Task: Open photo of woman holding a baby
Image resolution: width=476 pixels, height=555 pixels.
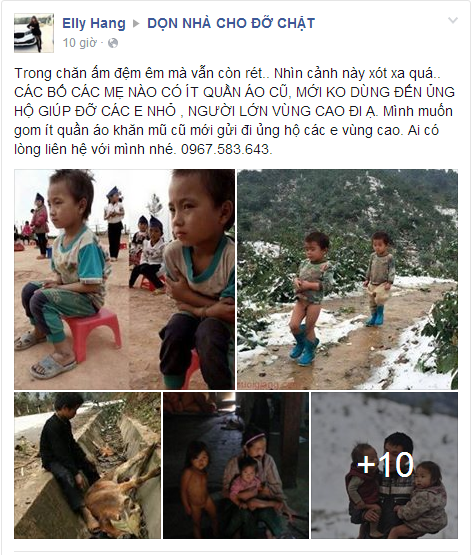Action: (x=236, y=465)
